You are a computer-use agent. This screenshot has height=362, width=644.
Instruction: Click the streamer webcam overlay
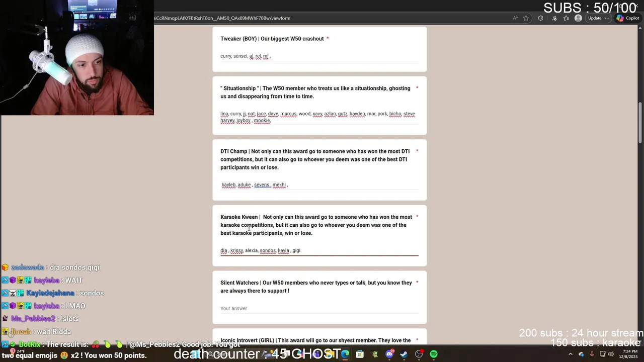pos(77,58)
